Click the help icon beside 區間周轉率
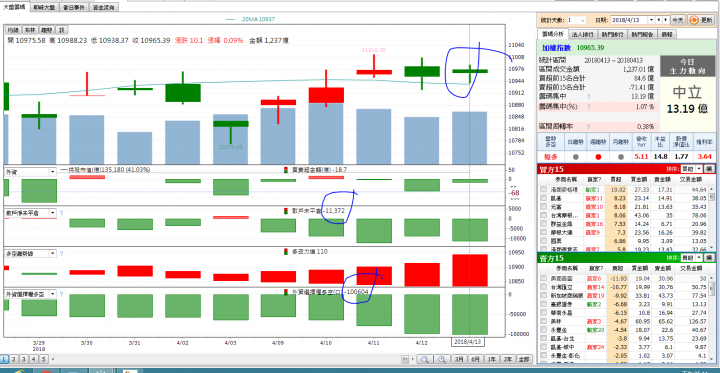Image resolution: width=720 pixels, height=373 pixels. click(x=588, y=126)
